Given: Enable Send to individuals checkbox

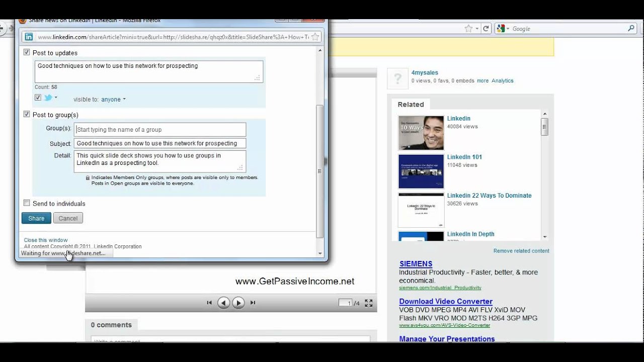Looking at the screenshot, I should [27, 203].
